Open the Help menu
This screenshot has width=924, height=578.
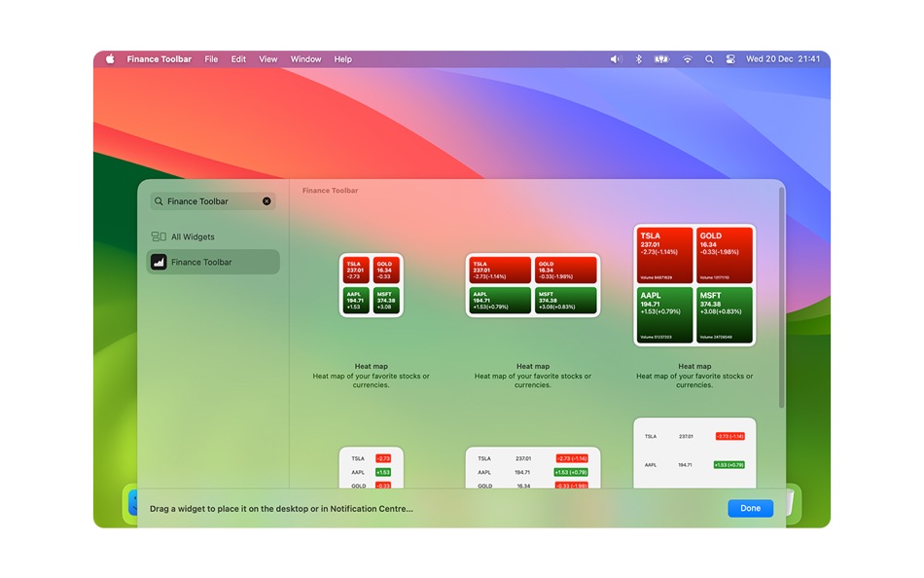tap(343, 59)
